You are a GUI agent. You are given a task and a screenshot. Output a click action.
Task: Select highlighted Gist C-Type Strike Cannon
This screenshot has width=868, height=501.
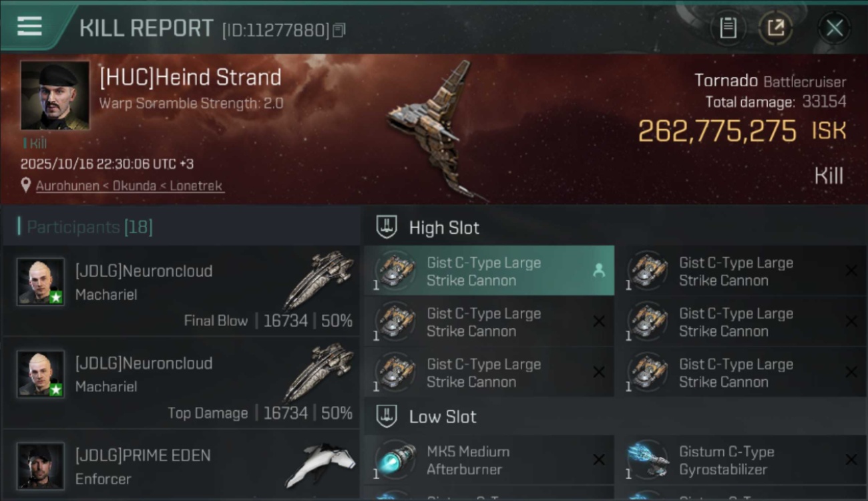489,271
